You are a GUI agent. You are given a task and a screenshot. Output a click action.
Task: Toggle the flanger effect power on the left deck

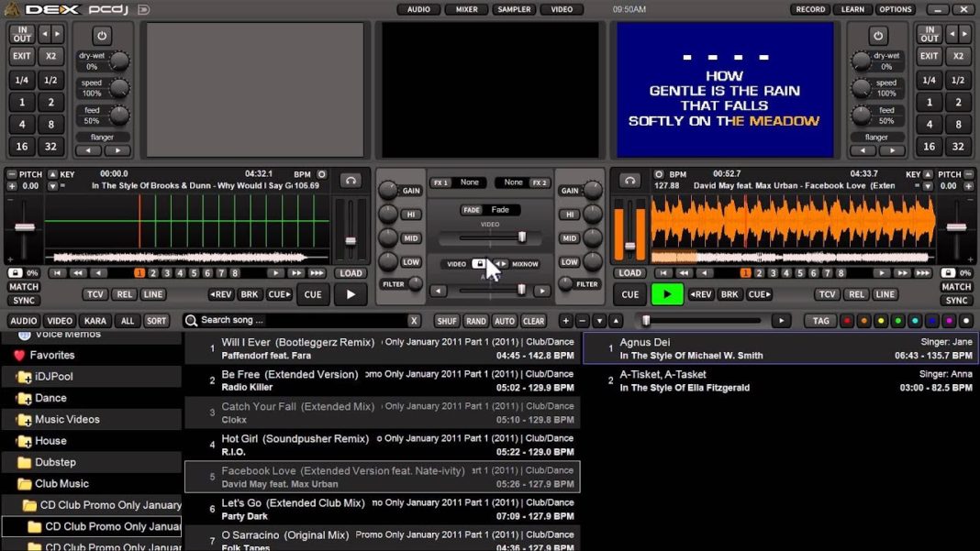pos(101,37)
